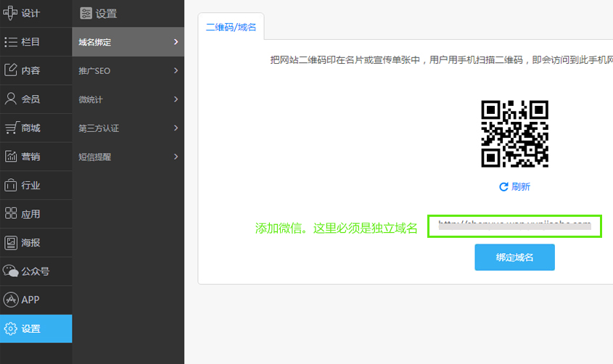This screenshot has width=613, height=364.
Task: Click the 内容 edit icon
Action: tap(11, 70)
